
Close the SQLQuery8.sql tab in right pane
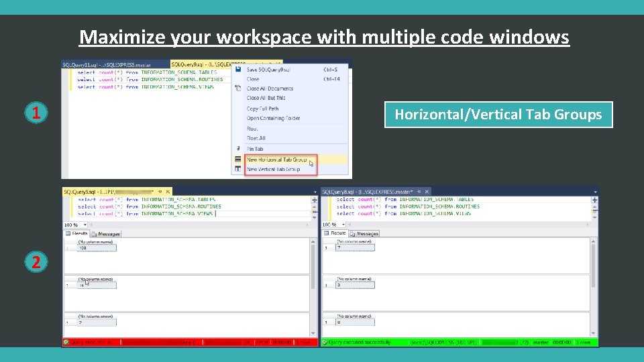427,192
